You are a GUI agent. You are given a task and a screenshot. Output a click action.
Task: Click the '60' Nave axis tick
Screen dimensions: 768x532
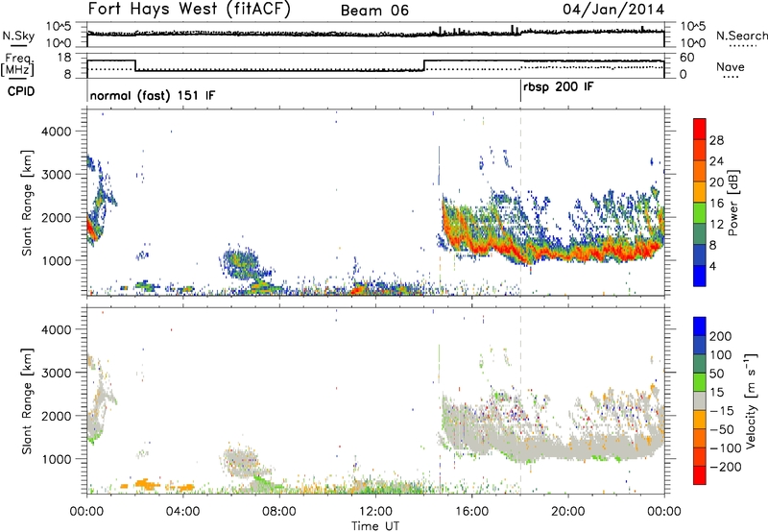coord(687,58)
